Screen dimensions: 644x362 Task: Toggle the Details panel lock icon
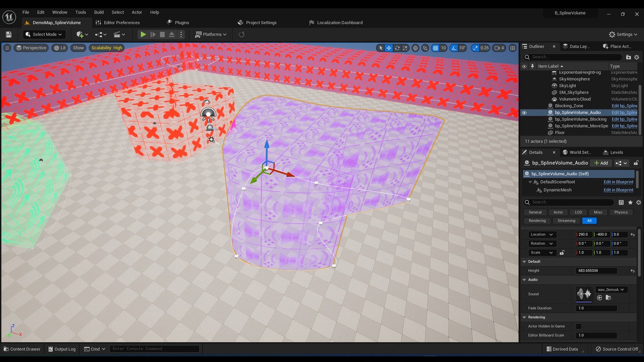pyautogui.click(x=636, y=163)
